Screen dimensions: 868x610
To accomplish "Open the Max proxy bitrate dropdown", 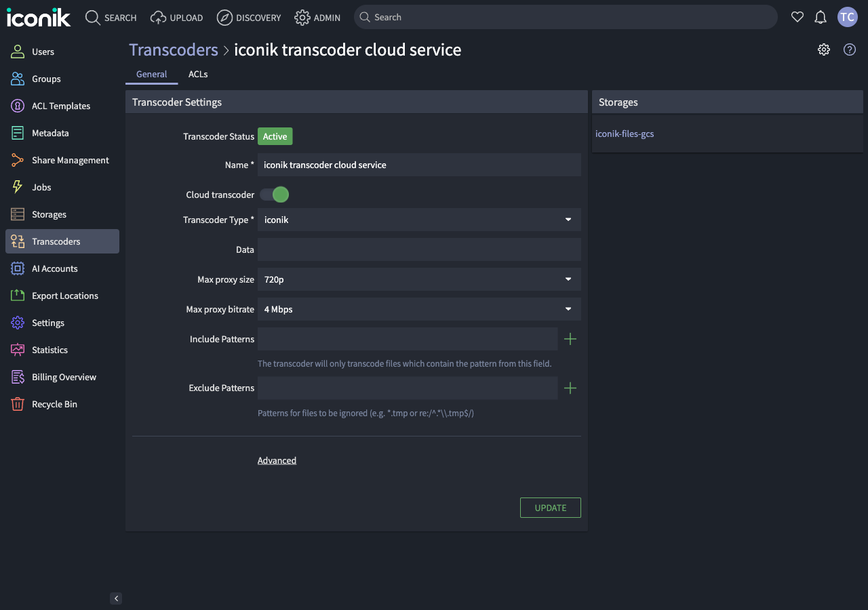I will click(x=419, y=309).
